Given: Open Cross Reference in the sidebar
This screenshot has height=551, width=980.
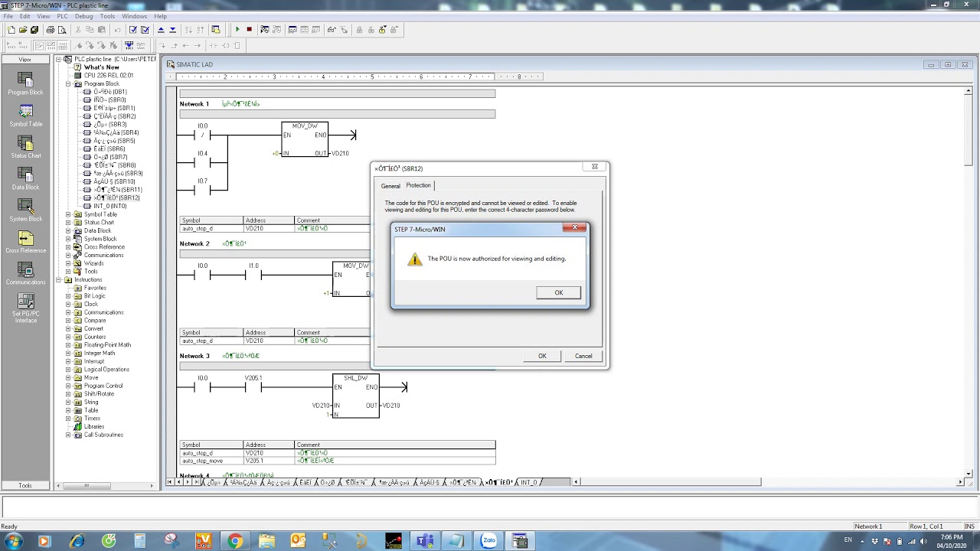Looking at the screenshot, I should [x=25, y=242].
